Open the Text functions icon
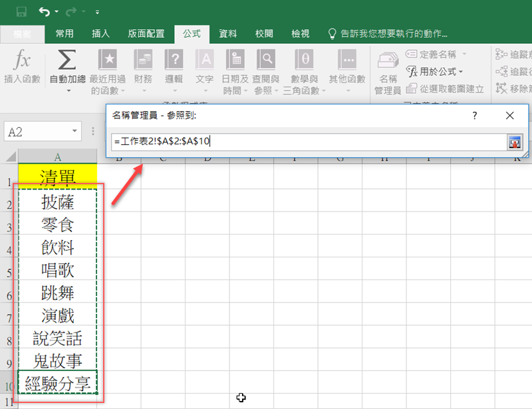Image resolution: width=532 pixels, height=409 pixels. 205,61
